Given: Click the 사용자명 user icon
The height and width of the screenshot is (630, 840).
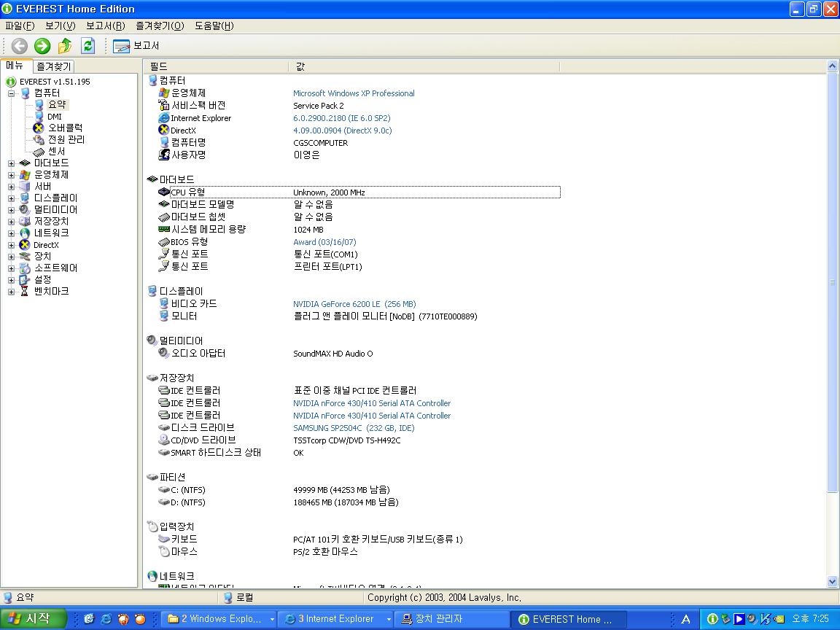Looking at the screenshot, I should 164,155.
